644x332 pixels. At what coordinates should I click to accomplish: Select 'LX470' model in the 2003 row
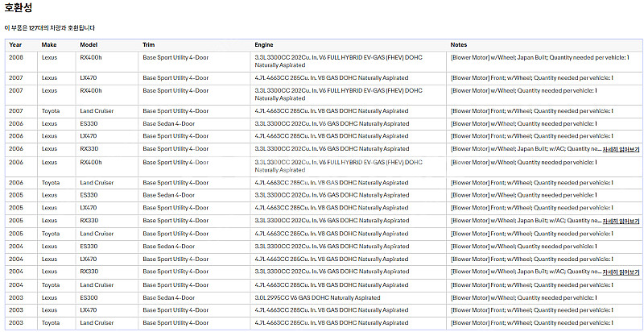(x=89, y=310)
